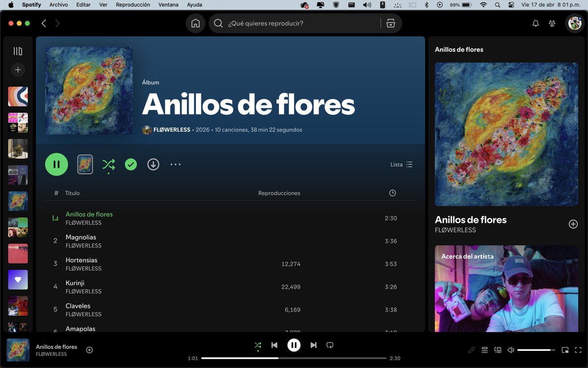
Task: Select the Kurinji track row
Action: pyautogui.click(x=230, y=287)
